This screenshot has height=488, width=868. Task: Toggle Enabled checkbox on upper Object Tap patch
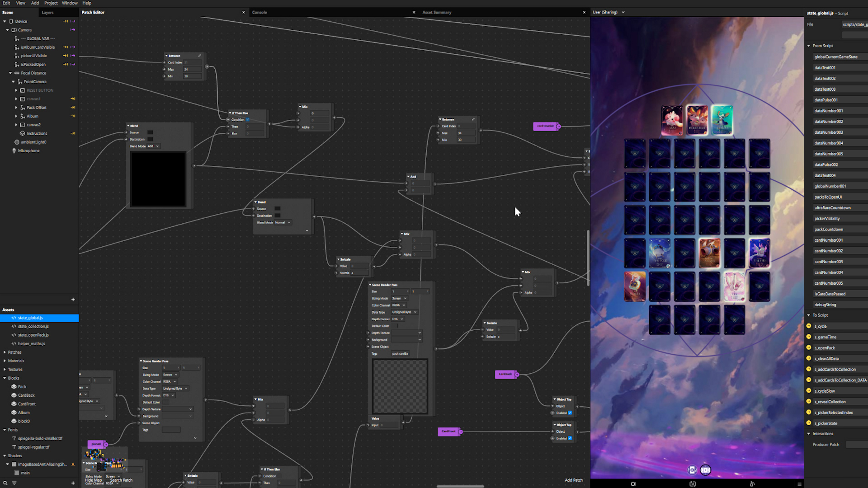coord(570,413)
